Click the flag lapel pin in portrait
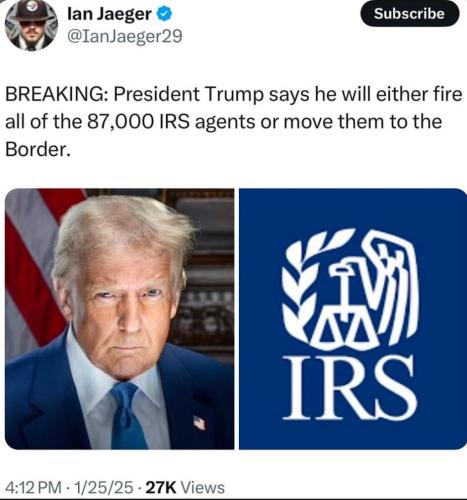This screenshot has width=467, height=500. tap(199, 422)
